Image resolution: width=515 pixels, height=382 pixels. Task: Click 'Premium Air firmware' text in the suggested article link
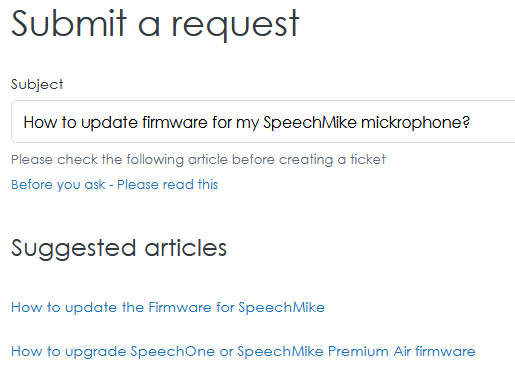pos(402,352)
